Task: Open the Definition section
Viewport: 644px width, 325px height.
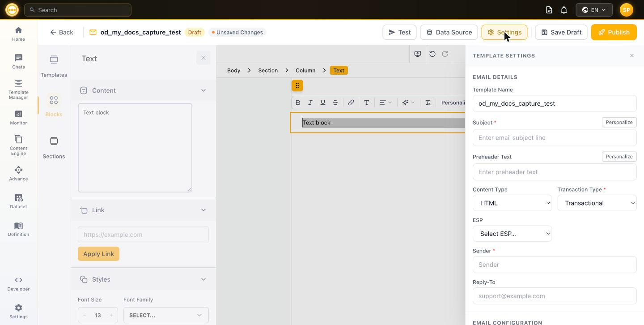Action: (18, 229)
